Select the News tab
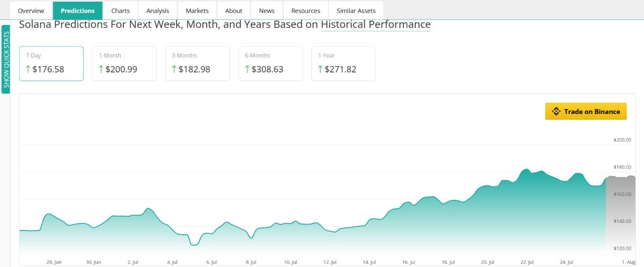 (x=266, y=11)
